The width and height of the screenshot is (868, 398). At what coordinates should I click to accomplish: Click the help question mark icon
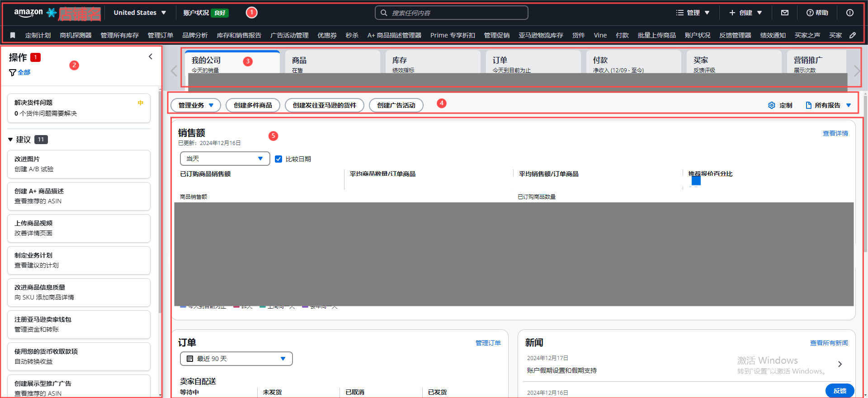810,13
